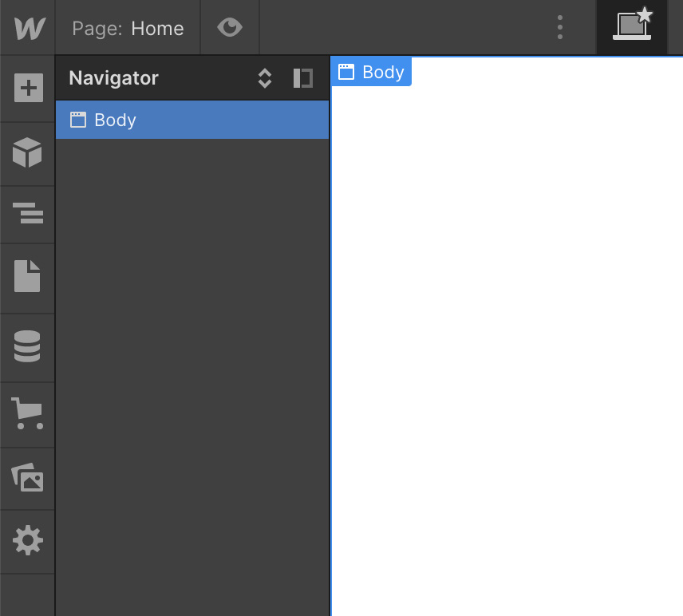Click the Navigator panel title
Screen dimensions: 683x616
pyautogui.click(x=113, y=78)
